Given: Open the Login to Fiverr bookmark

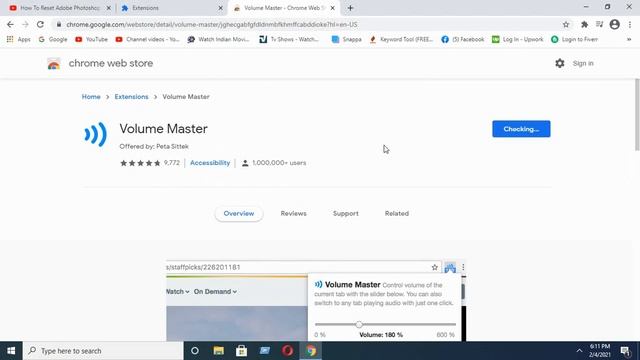Looking at the screenshot, I should (574, 39).
